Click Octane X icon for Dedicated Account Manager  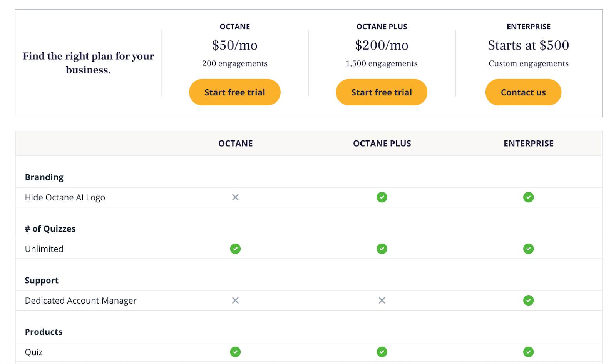coord(235,301)
